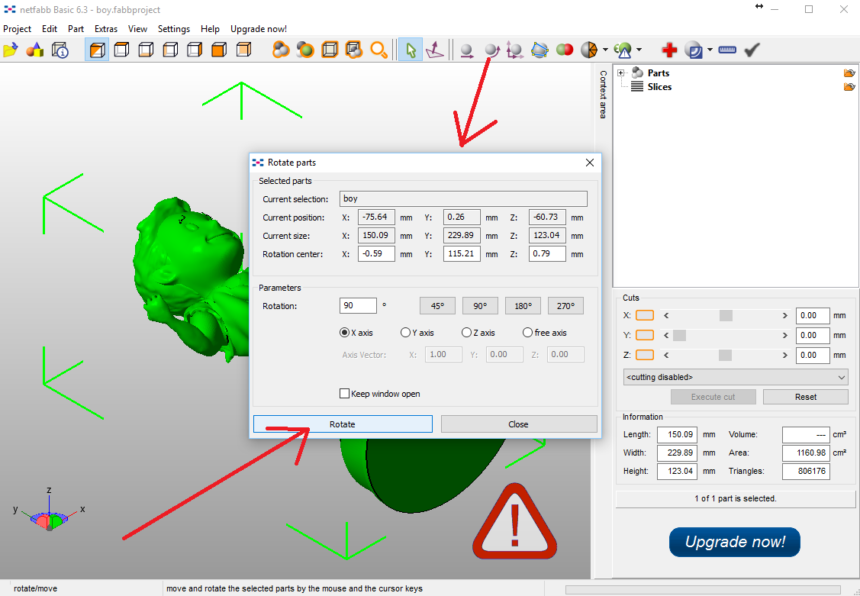Select the rotate parts toolbar icon
This screenshot has width=860, height=596.
[492, 49]
